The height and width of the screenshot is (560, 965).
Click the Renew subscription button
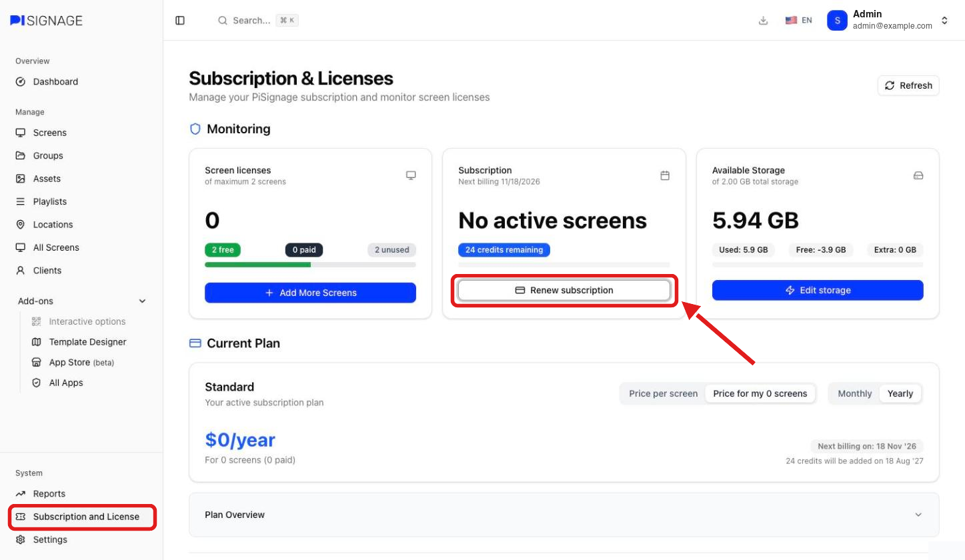[x=564, y=291]
